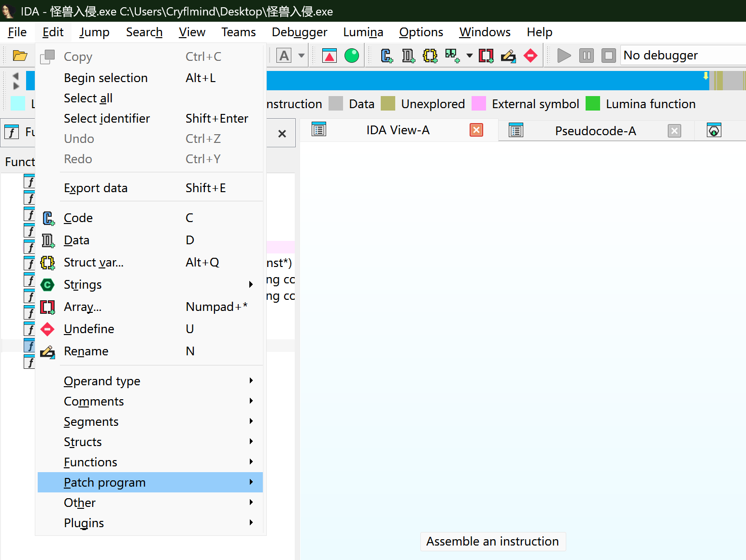Click the red triangle toolbar icon
Screen dimensions: 746x560
coord(330,56)
